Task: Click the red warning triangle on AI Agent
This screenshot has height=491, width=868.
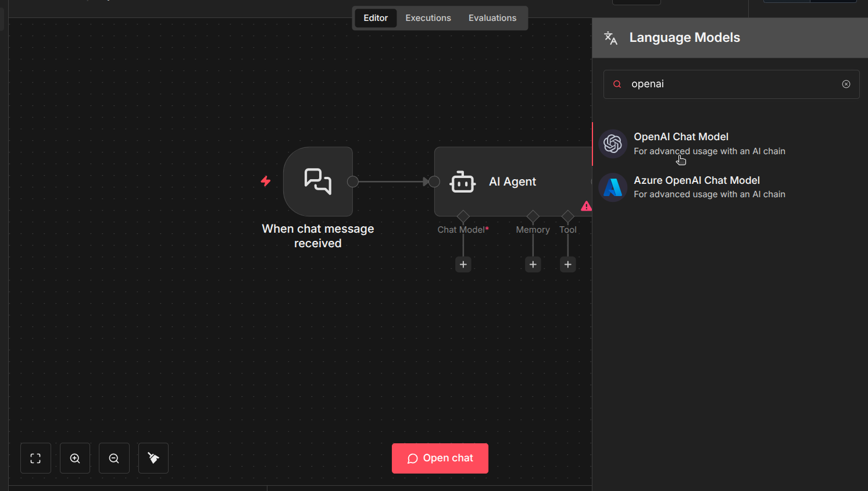Action: (x=586, y=207)
